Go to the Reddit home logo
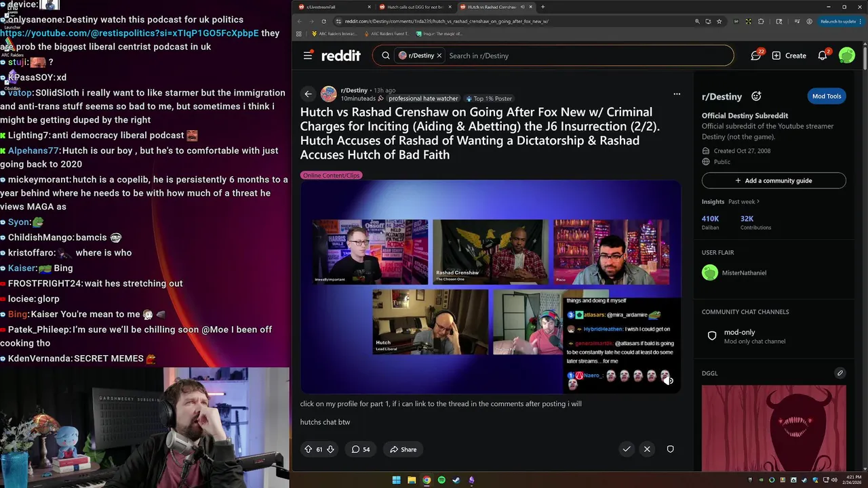 point(341,56)
